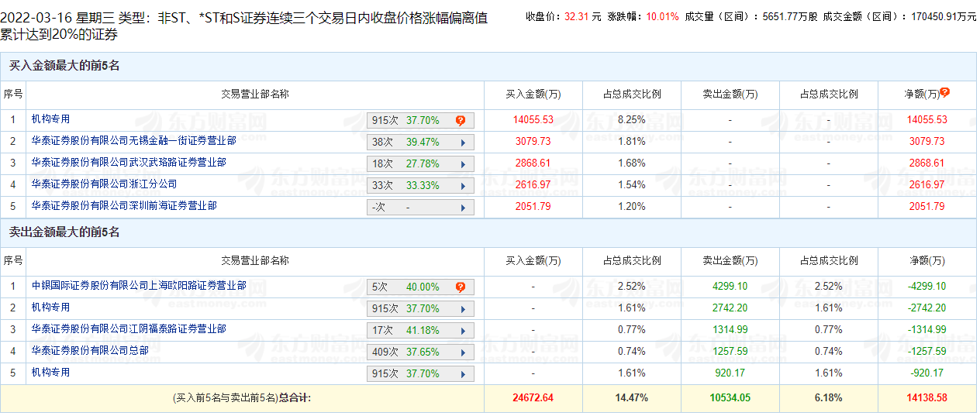Viewport: 980px width, 416px height.
Task: Click the help icon in buy-side 机构专用 row
Action: [461, 120]
